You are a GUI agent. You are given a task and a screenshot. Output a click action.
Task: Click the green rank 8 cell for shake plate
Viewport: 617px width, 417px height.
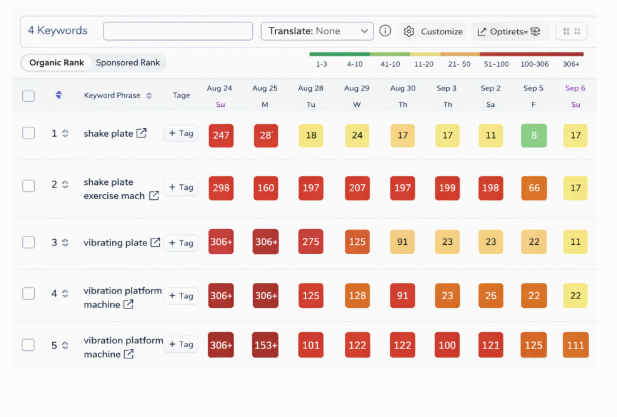tap(536, 134)
